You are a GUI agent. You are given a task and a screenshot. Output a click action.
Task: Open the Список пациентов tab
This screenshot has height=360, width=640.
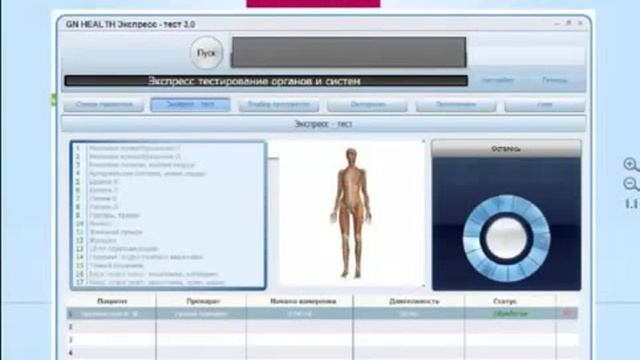(104, 105)
